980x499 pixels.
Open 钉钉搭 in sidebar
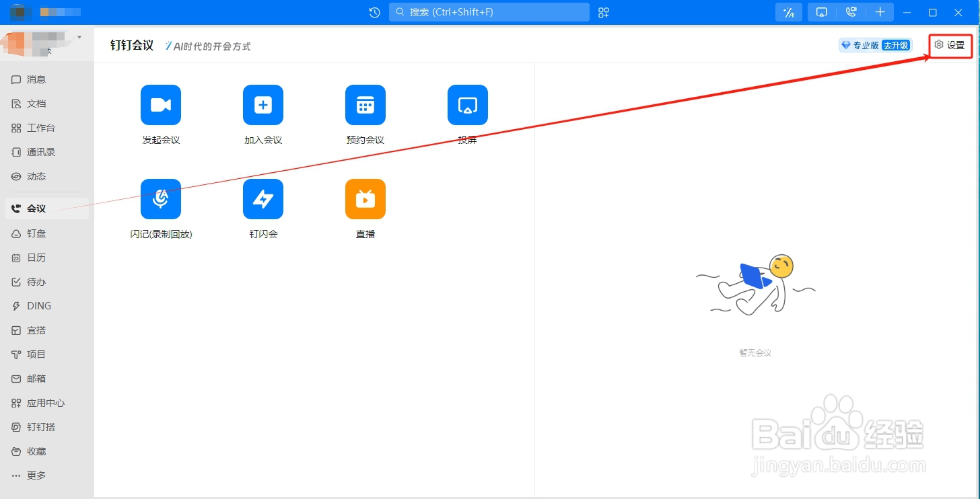tap(47, 427)
